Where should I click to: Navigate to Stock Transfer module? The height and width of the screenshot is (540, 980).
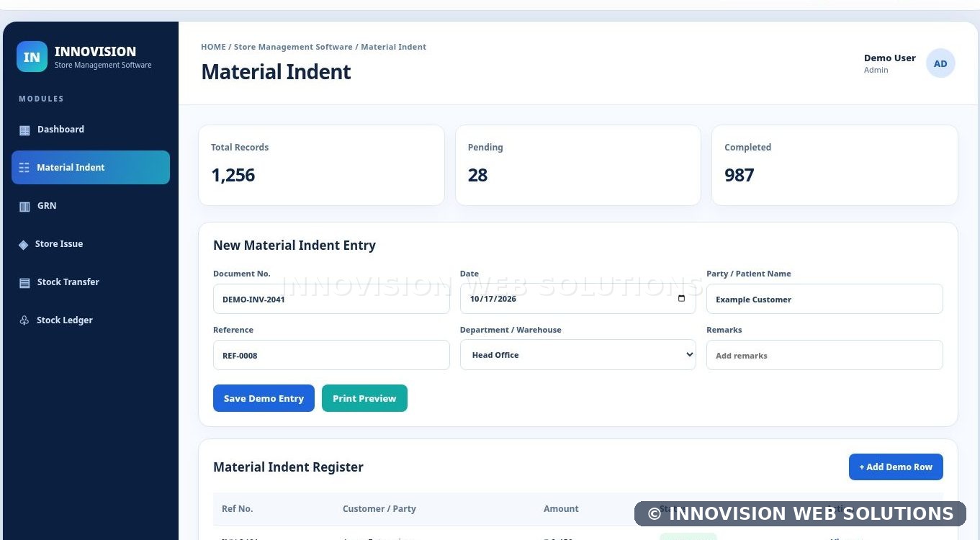point(91,282)
